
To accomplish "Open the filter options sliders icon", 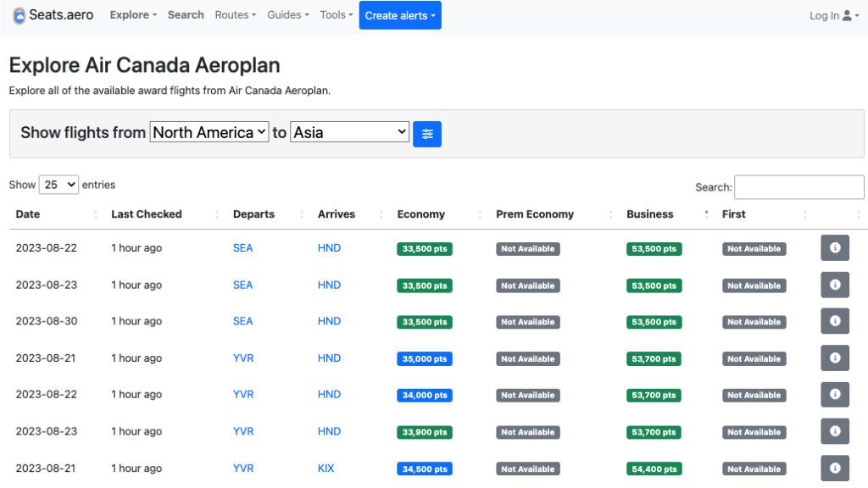I will pyautogui.click(x=427, y=133).
